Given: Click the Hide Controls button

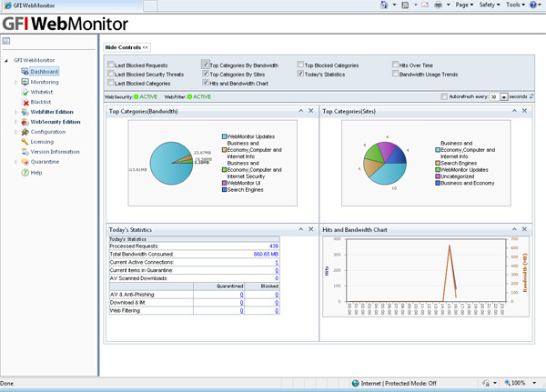Looking at the screenshot, I should tap(126, 46).
